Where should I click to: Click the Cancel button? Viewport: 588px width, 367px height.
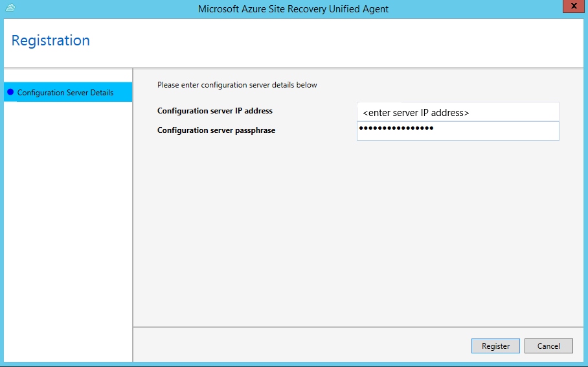[548, 346]
